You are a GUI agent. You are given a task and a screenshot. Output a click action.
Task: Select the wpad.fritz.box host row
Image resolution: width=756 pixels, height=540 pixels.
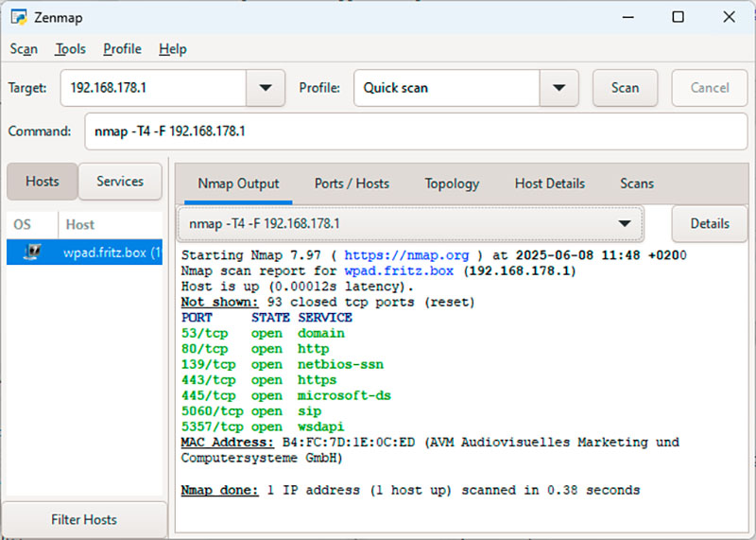[x=84, y=252]
